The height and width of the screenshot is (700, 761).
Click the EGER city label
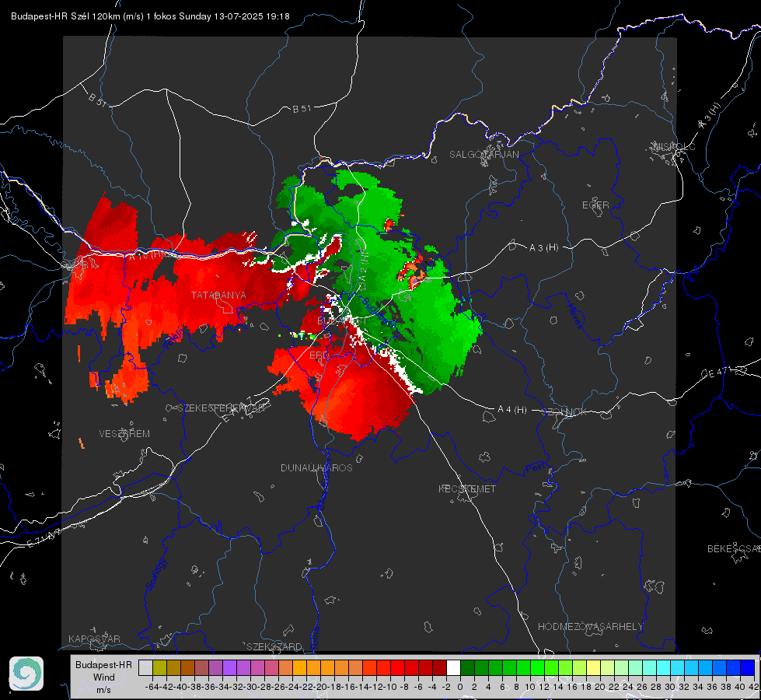(x=595, y=205)
